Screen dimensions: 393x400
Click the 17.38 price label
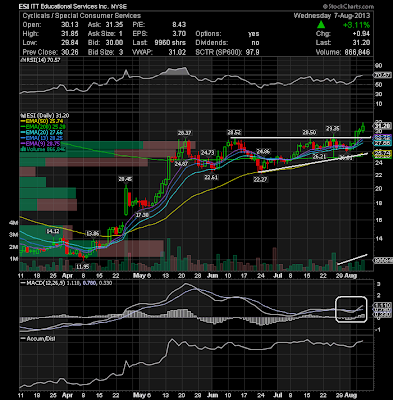coord(142,215)
